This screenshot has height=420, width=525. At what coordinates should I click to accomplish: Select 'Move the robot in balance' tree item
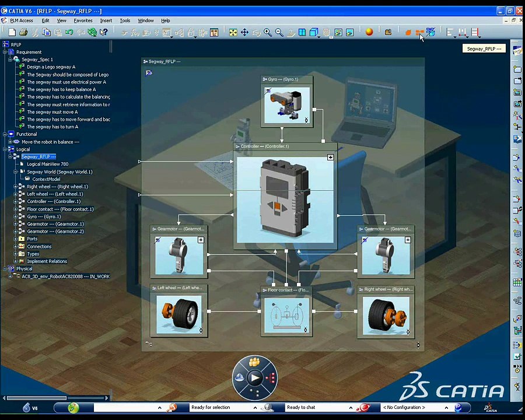(50, 142)
